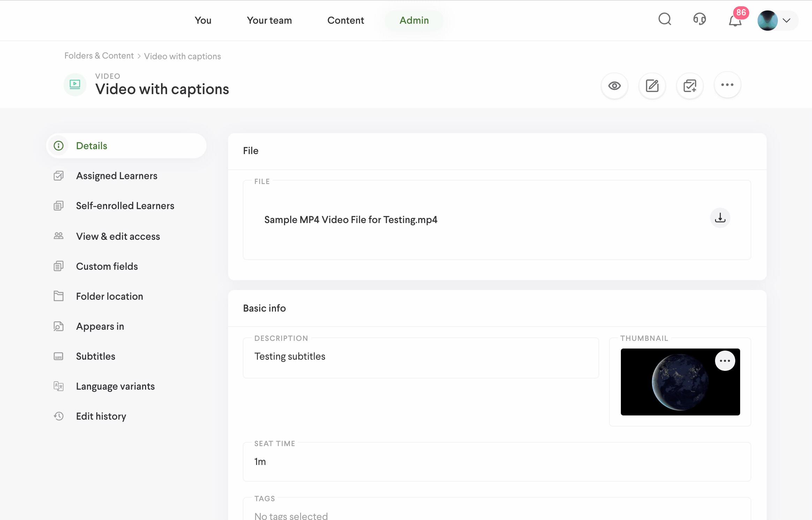Go to the You tab
The width and height of the screenshot is (812, 520).
pyautogui.click(x=203, y=21)
